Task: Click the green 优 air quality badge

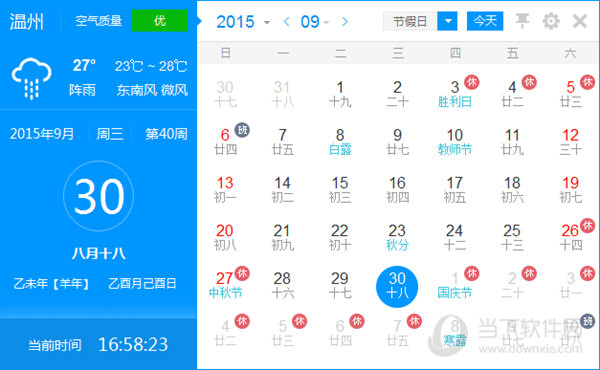Action: pyautogui.click(x=160, y=21)
